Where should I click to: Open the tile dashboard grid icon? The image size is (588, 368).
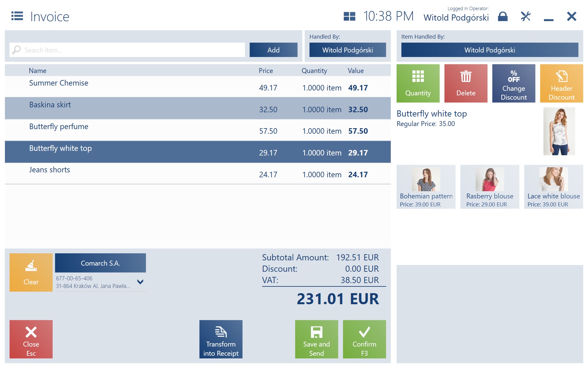click(x=349, y=16)
